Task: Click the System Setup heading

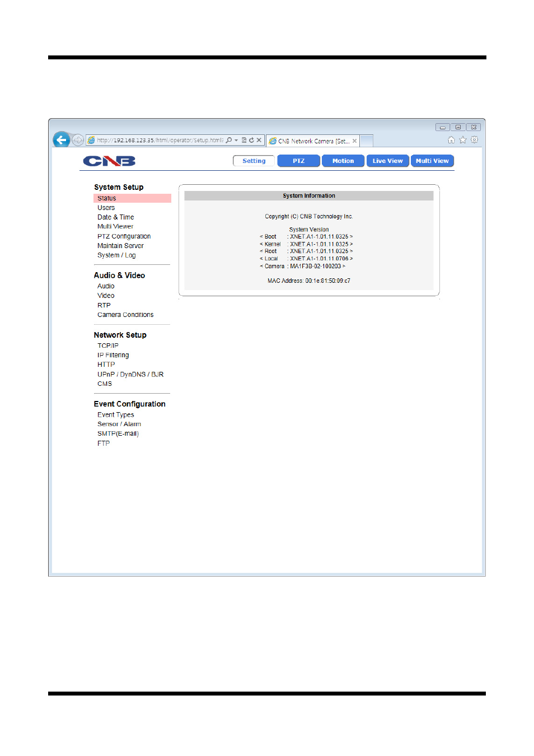Action: pyautogui.click(x=119, y=187)
